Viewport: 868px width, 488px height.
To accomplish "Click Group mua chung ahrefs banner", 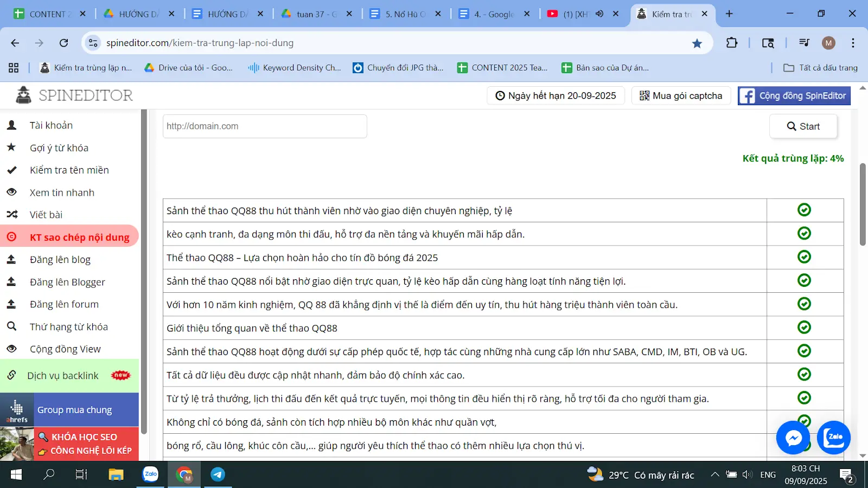I will click(x=69, y=410).
